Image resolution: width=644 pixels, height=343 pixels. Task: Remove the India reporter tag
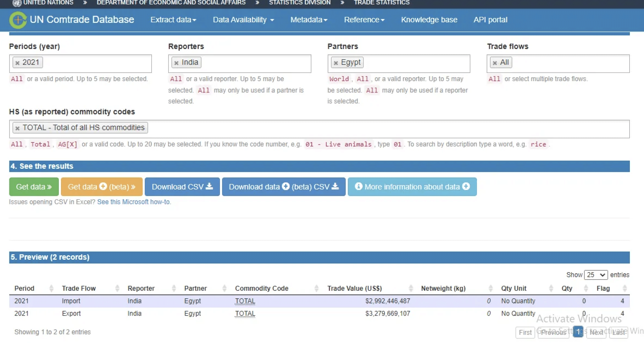[176, 63]
